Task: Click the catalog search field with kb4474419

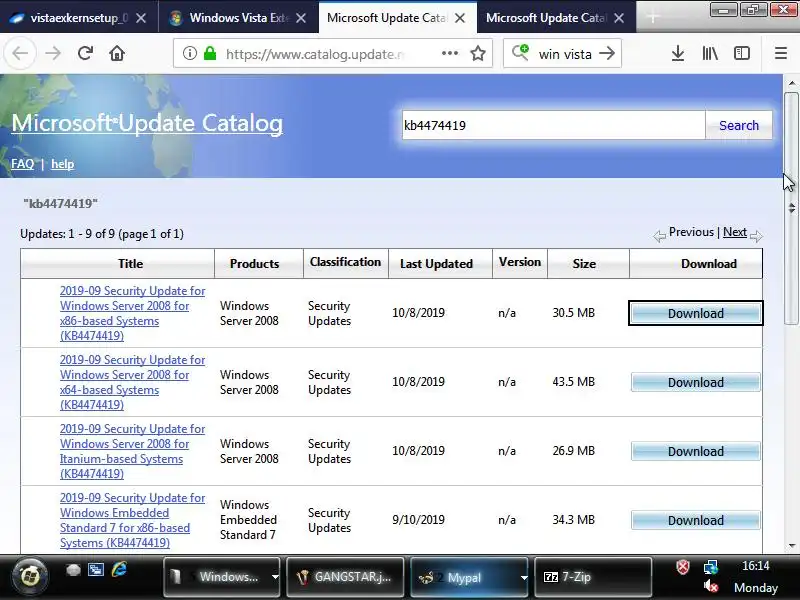Action: [x=554, y=125]
